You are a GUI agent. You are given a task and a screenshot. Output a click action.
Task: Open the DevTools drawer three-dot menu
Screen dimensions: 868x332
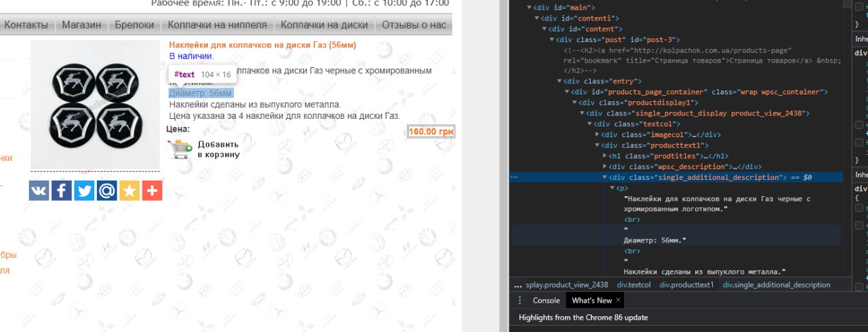coord(520,300)
